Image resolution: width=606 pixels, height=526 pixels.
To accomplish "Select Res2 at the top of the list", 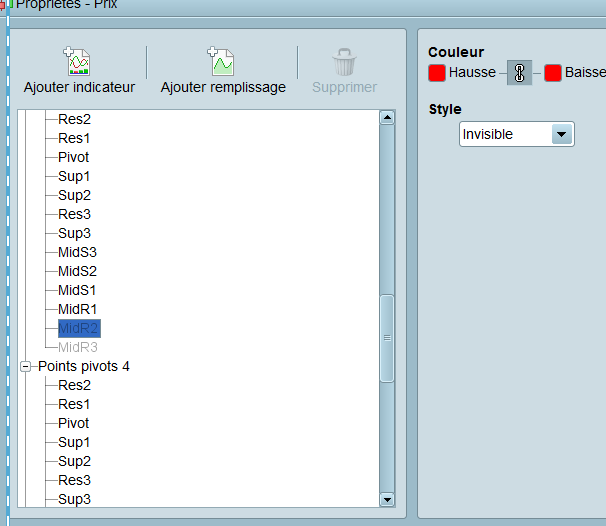I will point(74,119).
